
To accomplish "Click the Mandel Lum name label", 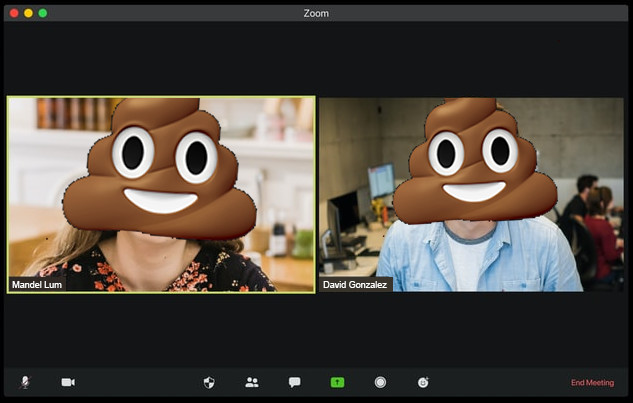I will pos(36,285).
